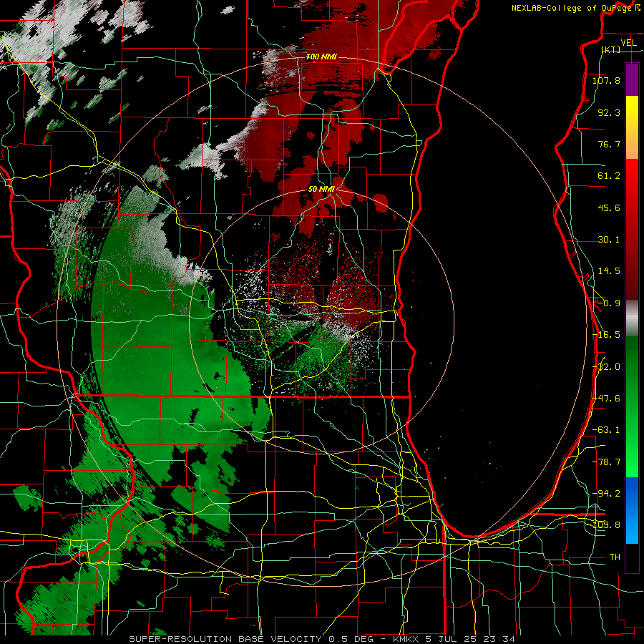Click the VEL legend title
Screen dimensions: 644x644
[629, 43]
